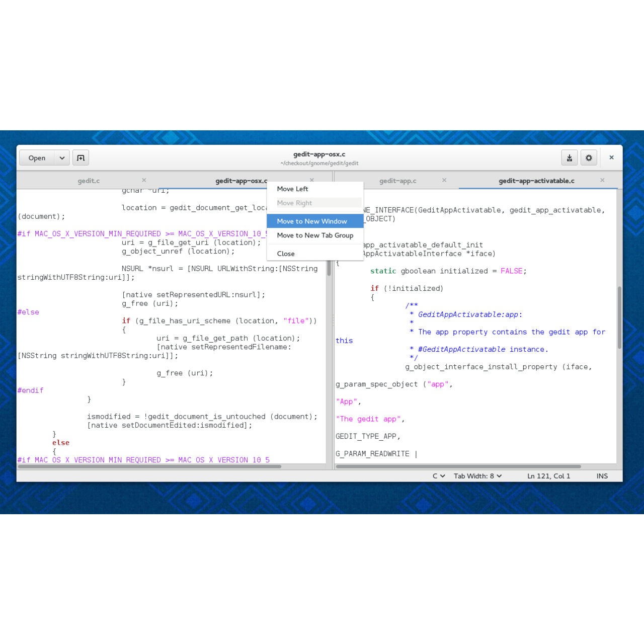Close the gedit-app-activatable.c tab with its X
Screen dimensions: 644x644
click(602, 180)
